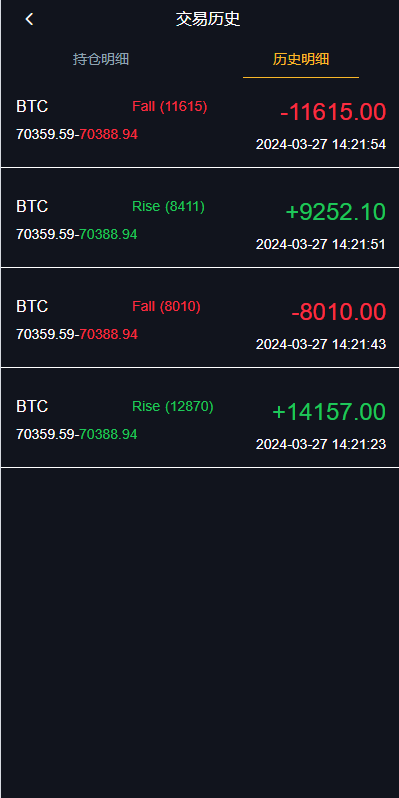Open the Rise (12870) trade record

200,417
